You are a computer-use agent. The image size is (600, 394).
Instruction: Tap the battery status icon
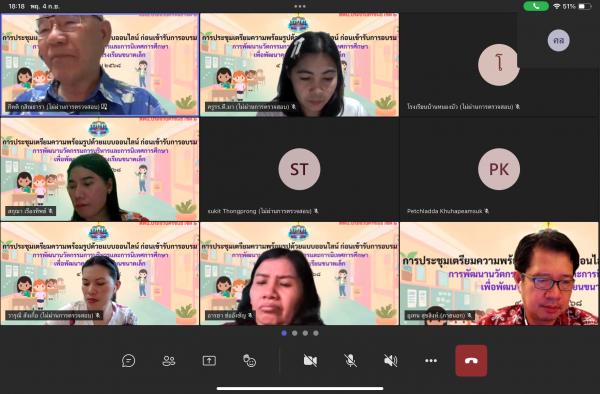click(x=585, y=6)
